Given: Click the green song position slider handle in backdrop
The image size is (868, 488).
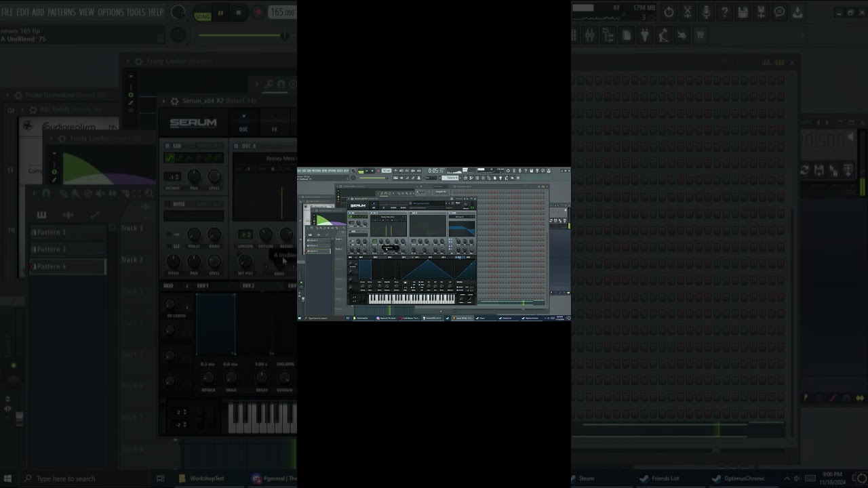Looking at the screenshot, I should point(285,35).
